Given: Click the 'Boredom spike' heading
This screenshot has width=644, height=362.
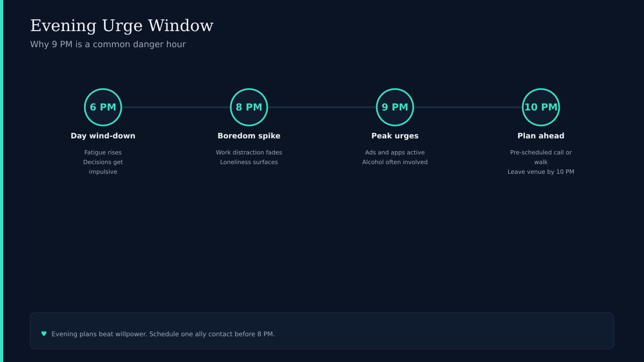Looking at the screenshot, I should [249, 136].
